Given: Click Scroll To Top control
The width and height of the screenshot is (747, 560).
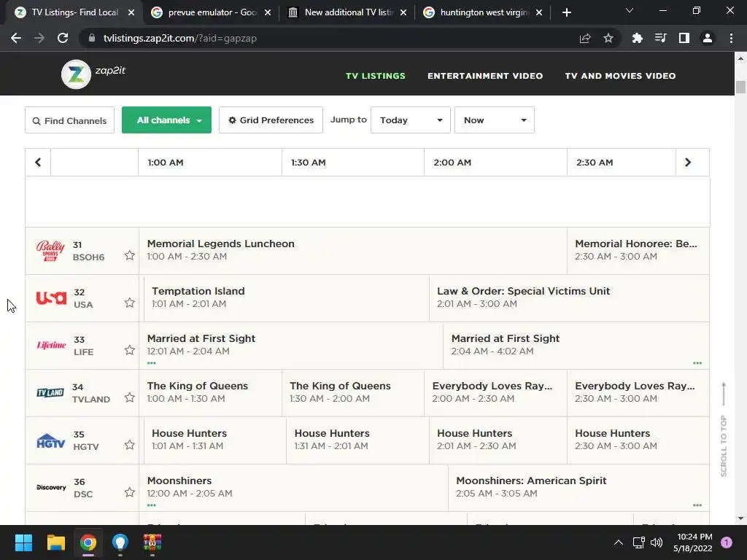Looking at the screenshot, I should point(724,429).
